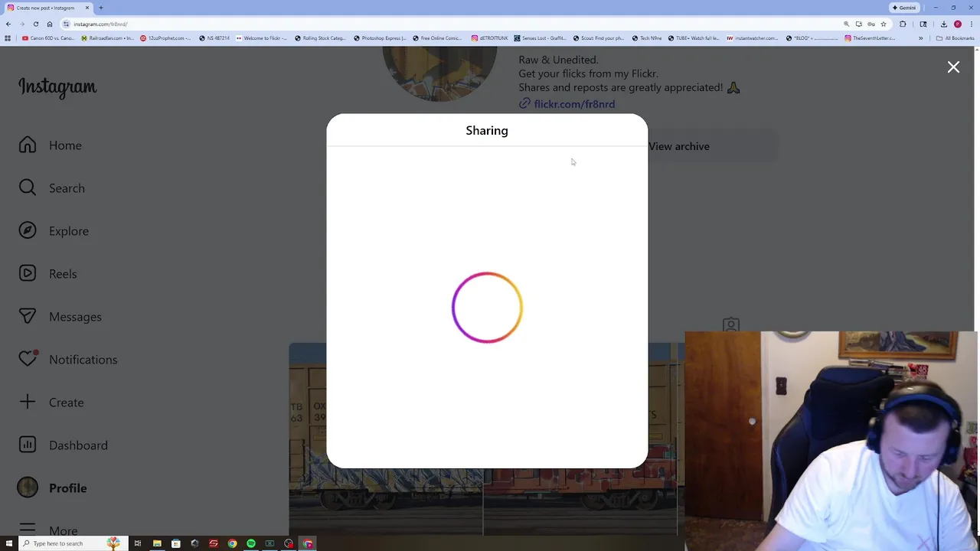
Task: Close the Instagram browser tab
Action: [87, 8]
